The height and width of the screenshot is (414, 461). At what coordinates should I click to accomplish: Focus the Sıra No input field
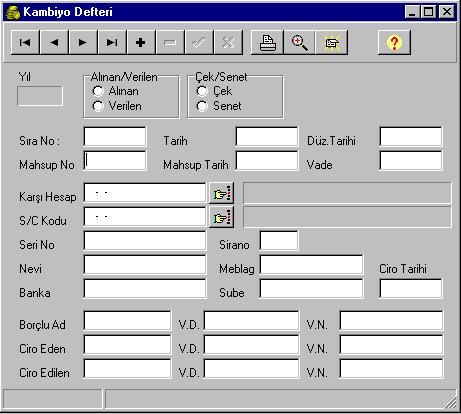click(x=115, y=136)
